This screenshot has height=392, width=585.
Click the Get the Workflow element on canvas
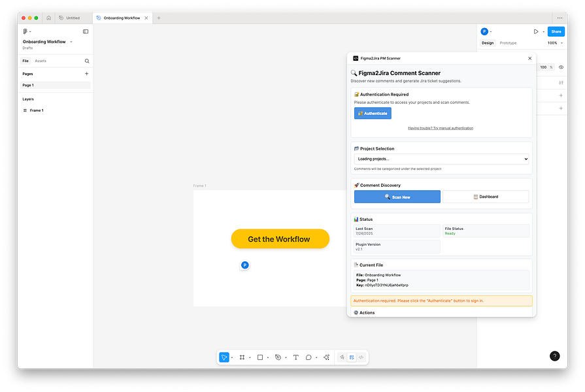[280, 238]
